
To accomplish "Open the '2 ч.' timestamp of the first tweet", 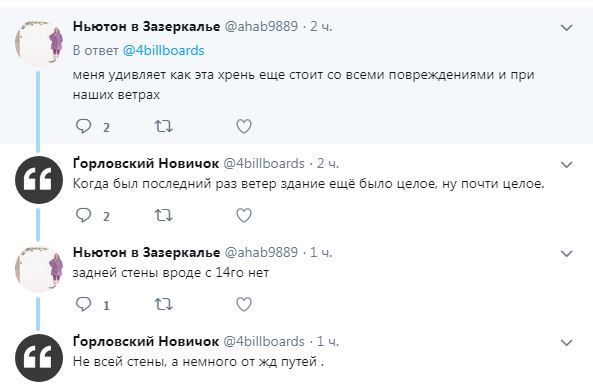I will point(321,26).
